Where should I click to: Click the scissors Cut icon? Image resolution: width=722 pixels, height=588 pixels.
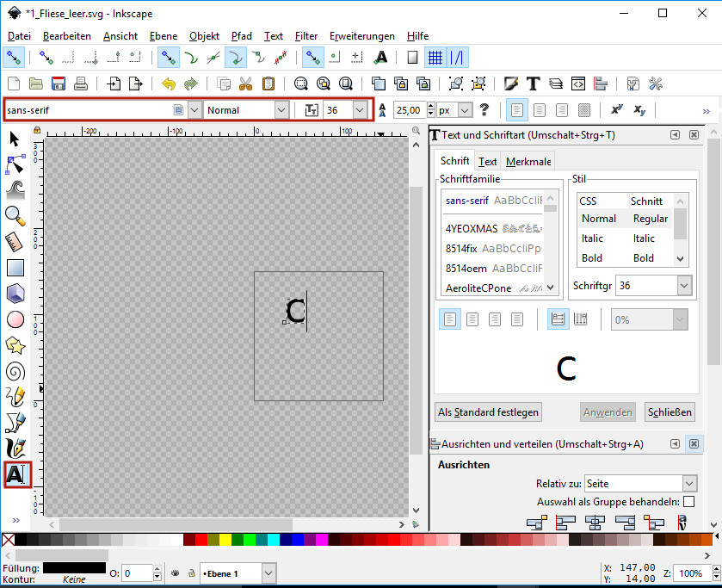point(245,84)
